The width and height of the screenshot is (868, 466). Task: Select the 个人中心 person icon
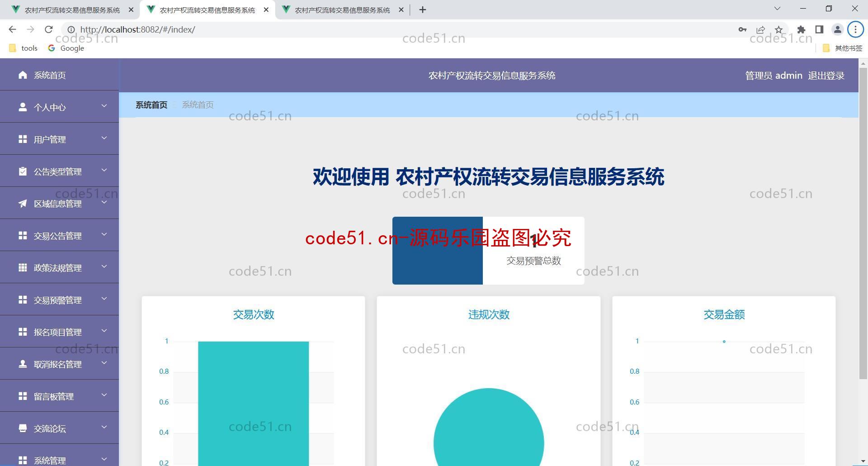[x=23, y=107]
